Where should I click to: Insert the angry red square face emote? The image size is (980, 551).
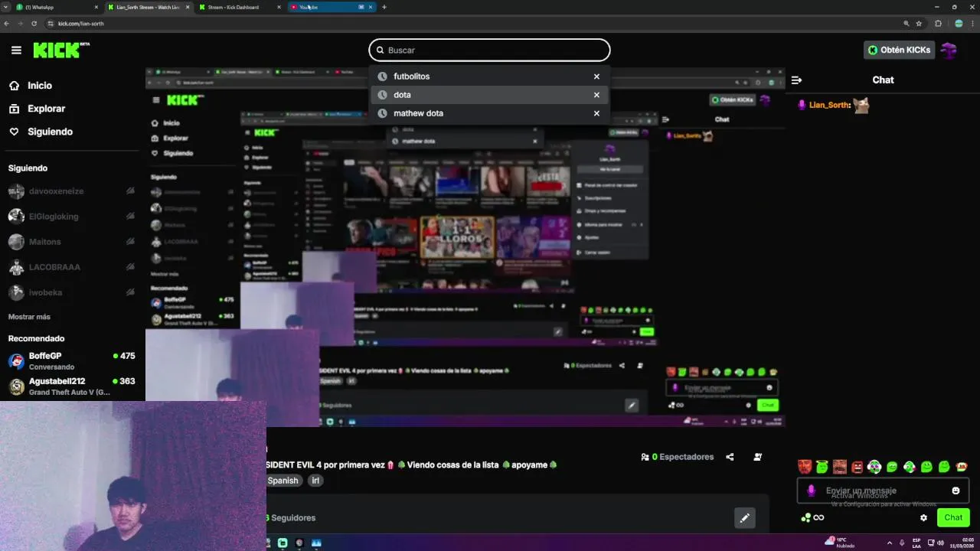tap(857, 466)
